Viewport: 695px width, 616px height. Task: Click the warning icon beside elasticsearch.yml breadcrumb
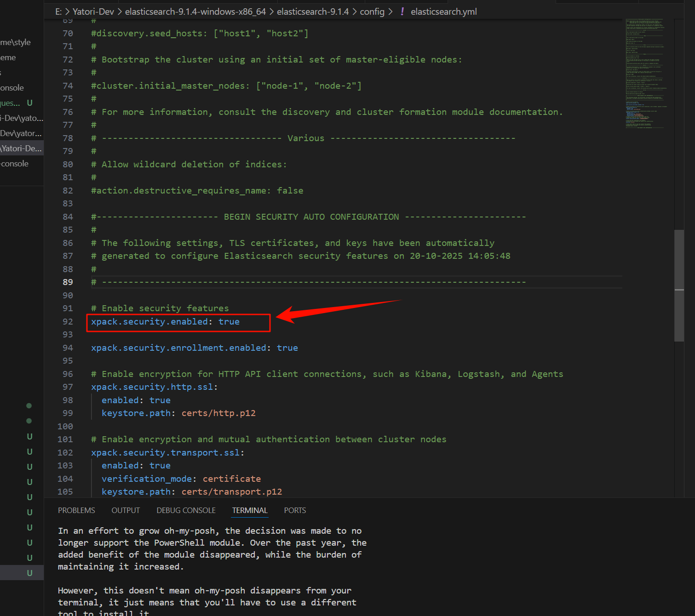[402, 11]
